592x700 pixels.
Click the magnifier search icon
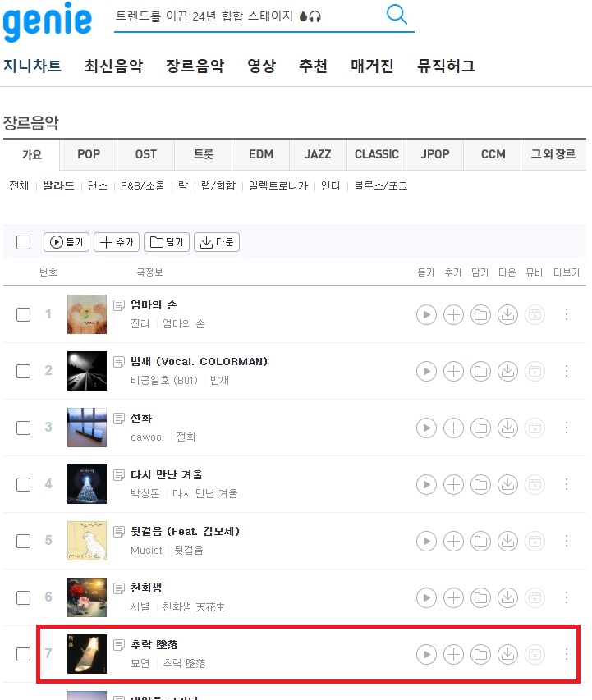click(x=397, y=14)
